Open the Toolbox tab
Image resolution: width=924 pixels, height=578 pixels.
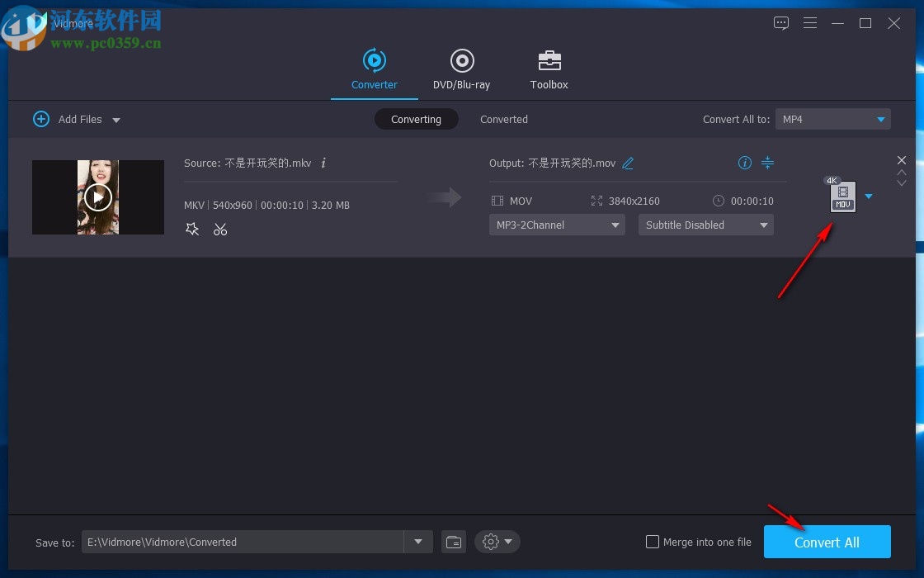(x=549, y=70)
